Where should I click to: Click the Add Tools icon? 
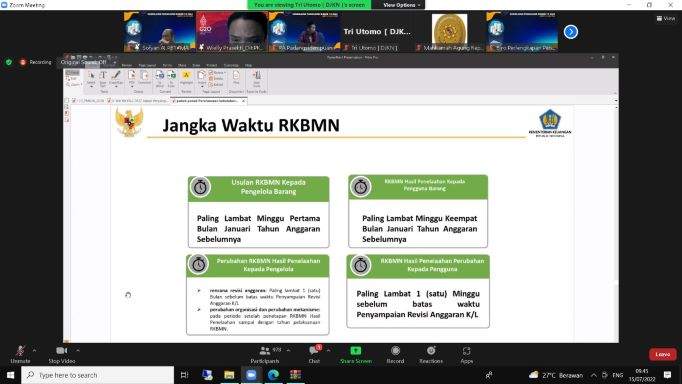257,79
